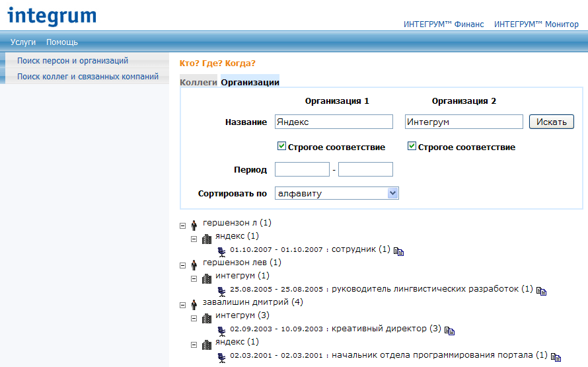Viewport: 588px width, 367px height.
Task: Click начальник отдела программирования портала (1) text
Action: (439, 355)
